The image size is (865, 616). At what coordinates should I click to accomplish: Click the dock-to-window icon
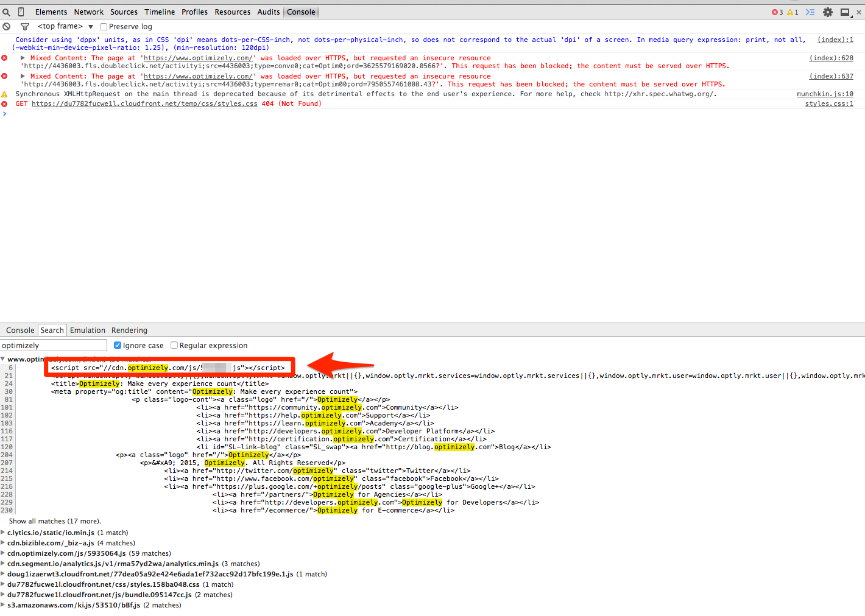click(x=845, y=12)
